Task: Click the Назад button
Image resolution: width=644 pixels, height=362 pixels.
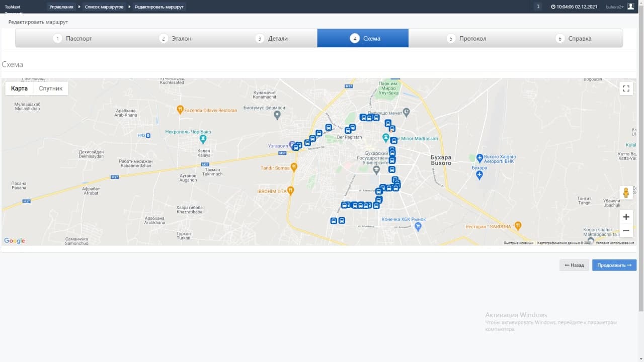Action: point(574,265)
